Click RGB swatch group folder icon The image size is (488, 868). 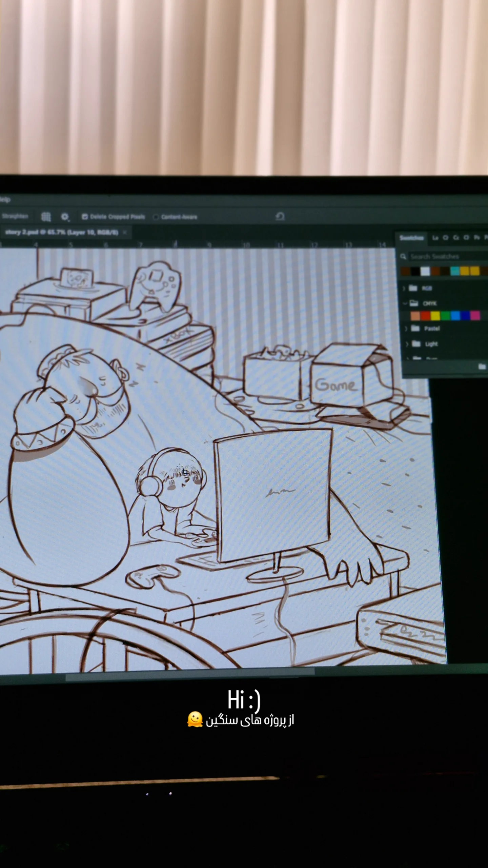(413, 288)
